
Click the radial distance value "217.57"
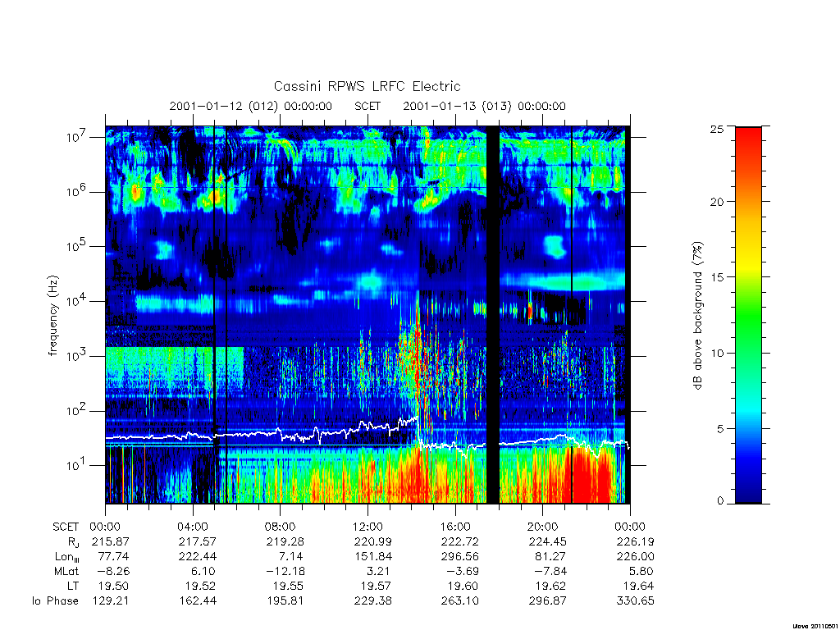(198, 541)
